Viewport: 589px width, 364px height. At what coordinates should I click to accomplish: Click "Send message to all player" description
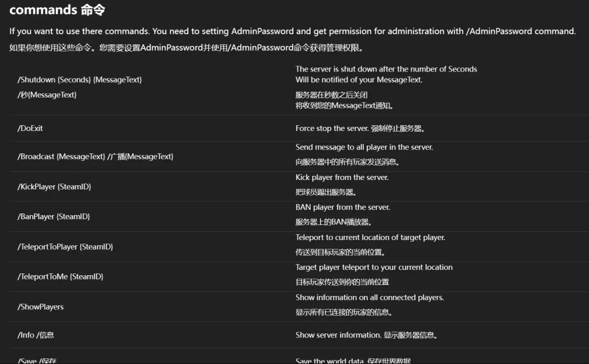[364, 147]
